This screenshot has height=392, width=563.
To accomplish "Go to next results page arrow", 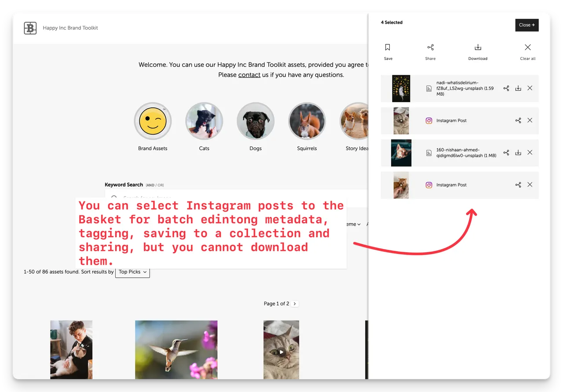I will click(x=295, y=304).
